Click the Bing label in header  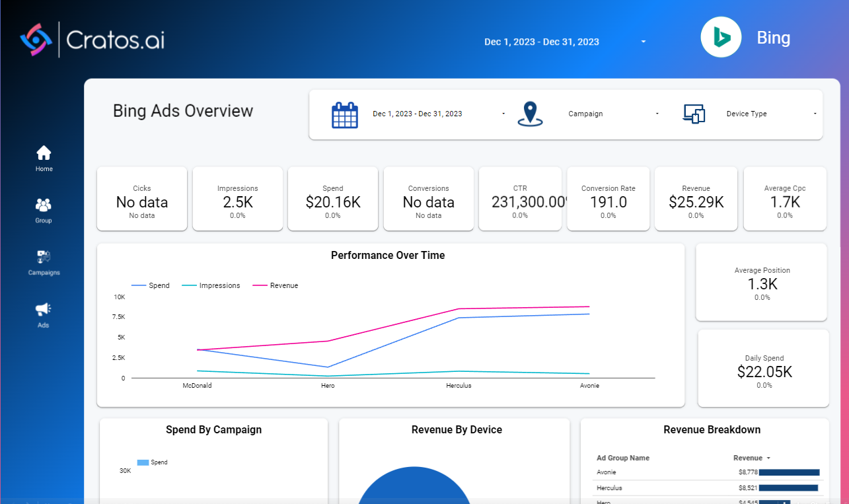(774, 38)
